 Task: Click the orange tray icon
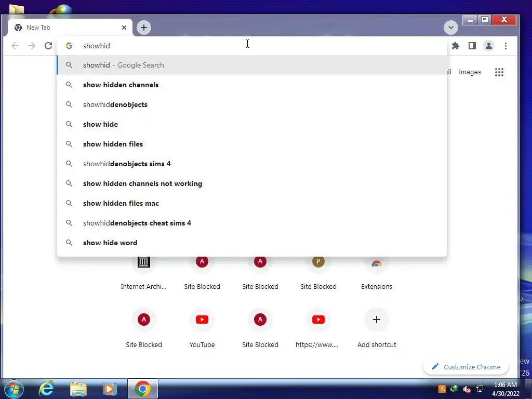pos(442,389)
